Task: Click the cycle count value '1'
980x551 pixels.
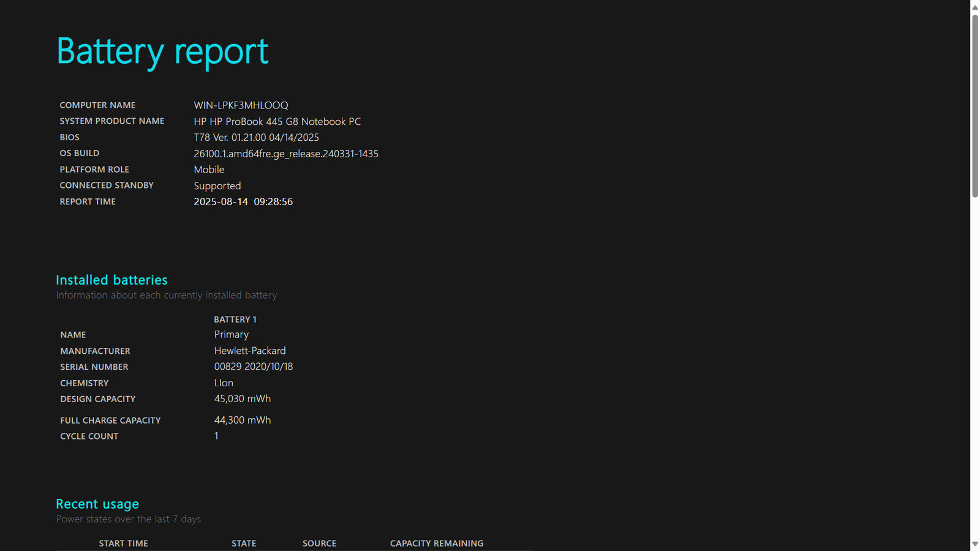Action: coord(216,436)
